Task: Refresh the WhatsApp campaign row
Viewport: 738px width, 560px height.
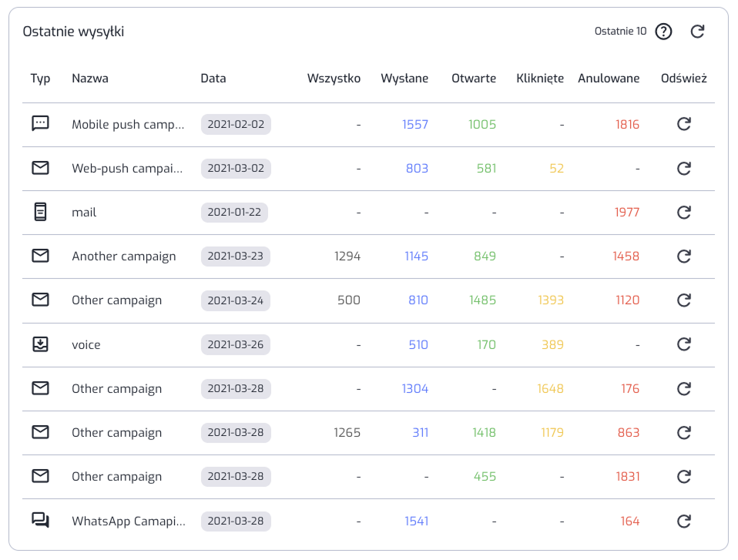Action: 683,521
